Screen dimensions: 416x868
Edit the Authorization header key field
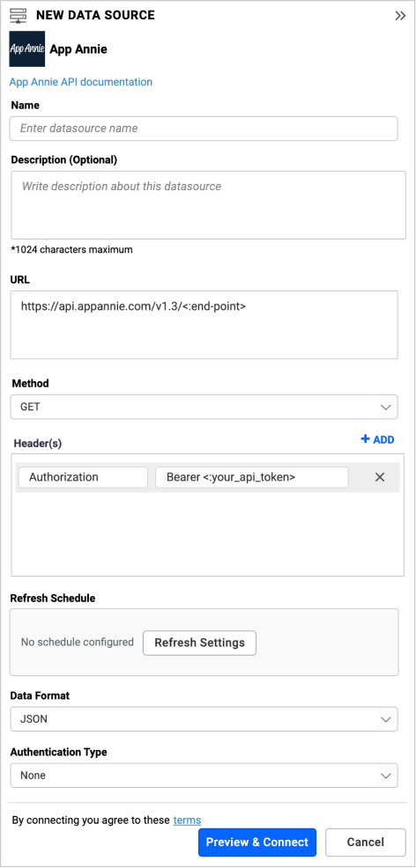[x=83, y=477]
